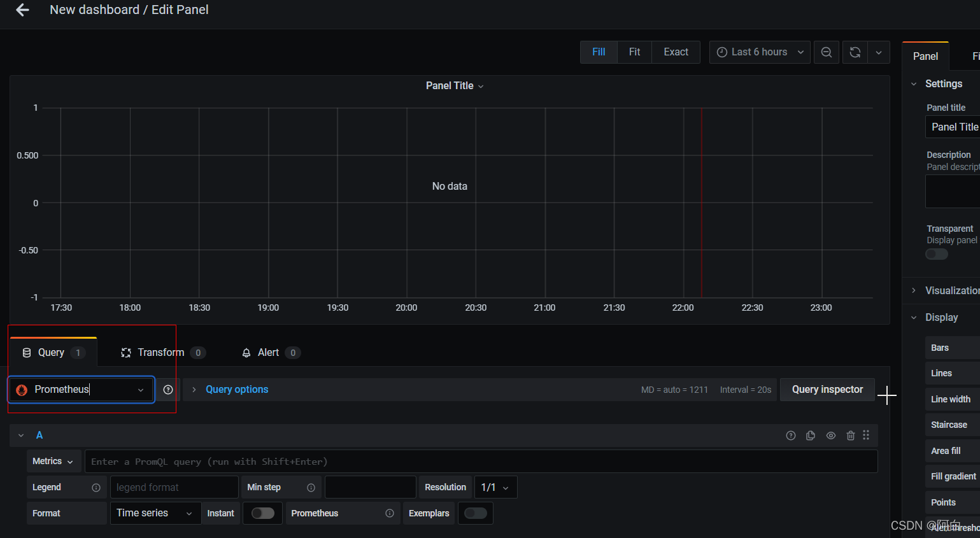Select Fill view mode
The image size is (980, 538).
tap(599, 52)
